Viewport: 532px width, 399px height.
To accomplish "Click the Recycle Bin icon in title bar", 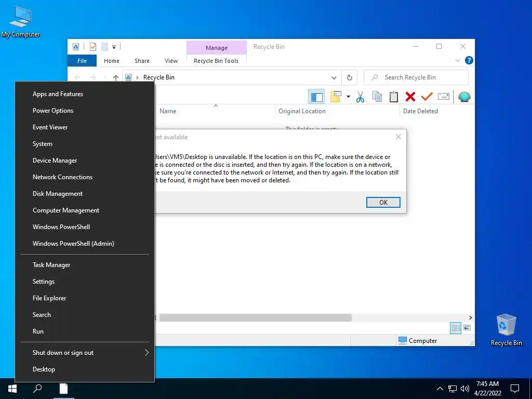I will point(76,47).
